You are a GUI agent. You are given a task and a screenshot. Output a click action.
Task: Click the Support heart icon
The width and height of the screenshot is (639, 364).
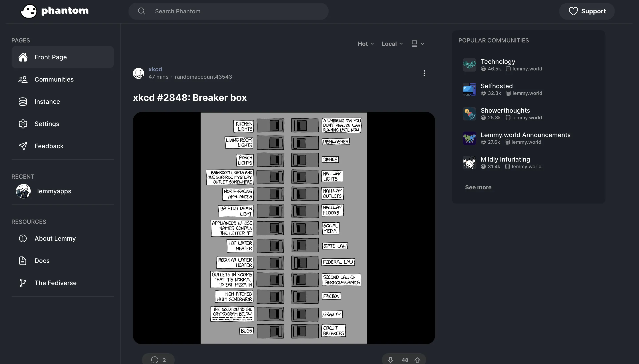pyautogui.click(x=573, y=11)
